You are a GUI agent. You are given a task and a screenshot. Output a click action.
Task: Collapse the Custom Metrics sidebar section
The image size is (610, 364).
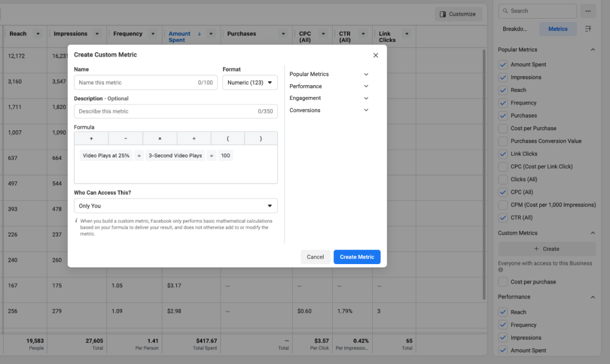click(592, 233)
